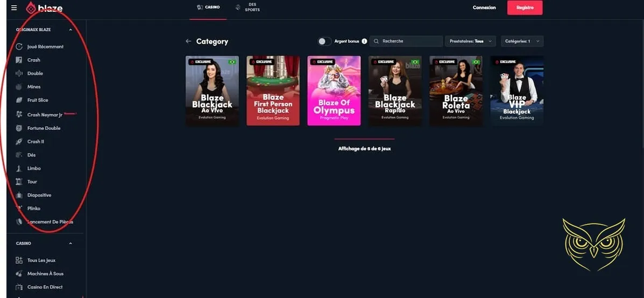Open Plinko in the sidebar

(34, 208)
